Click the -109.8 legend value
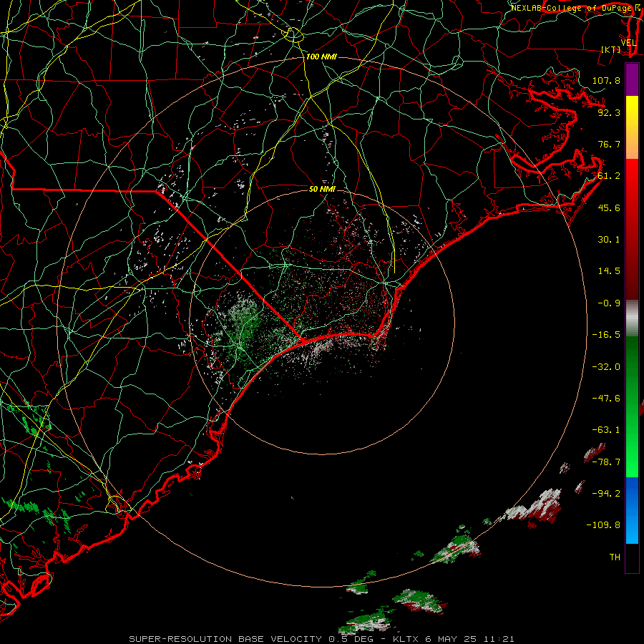 (603, 525)
